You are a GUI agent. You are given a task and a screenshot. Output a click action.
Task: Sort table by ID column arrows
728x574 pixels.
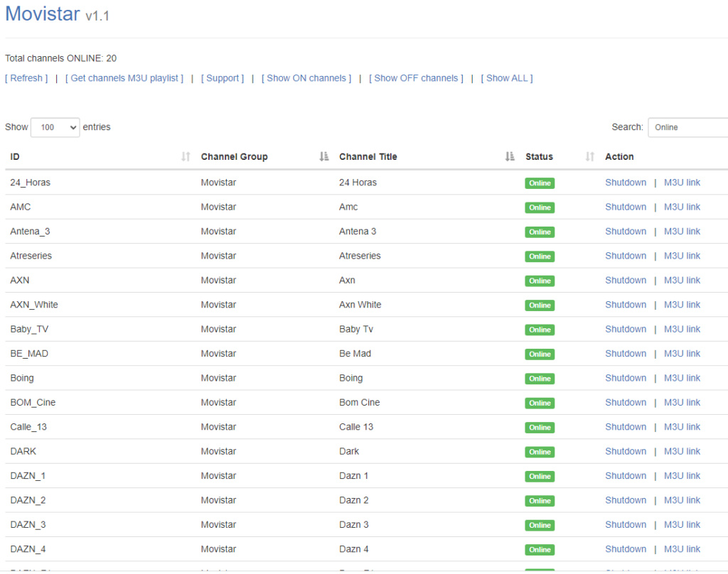[x=186, y=156]
